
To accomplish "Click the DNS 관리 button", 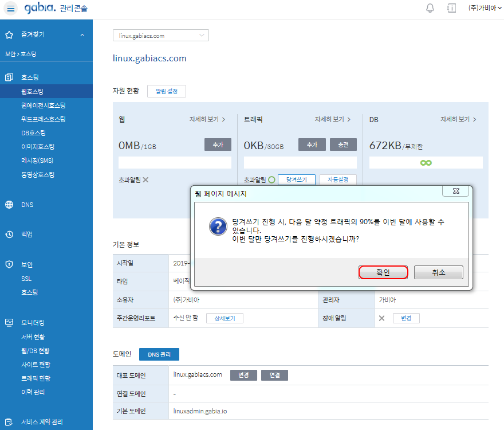I will point(159,354).
